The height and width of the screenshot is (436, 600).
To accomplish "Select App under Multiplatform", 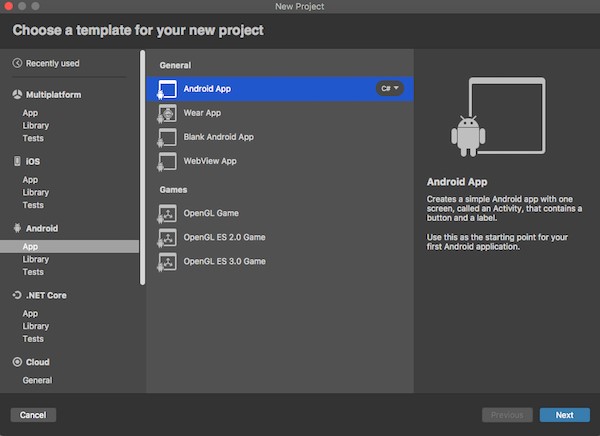I will pyautogui.click(x=30, y=113).
